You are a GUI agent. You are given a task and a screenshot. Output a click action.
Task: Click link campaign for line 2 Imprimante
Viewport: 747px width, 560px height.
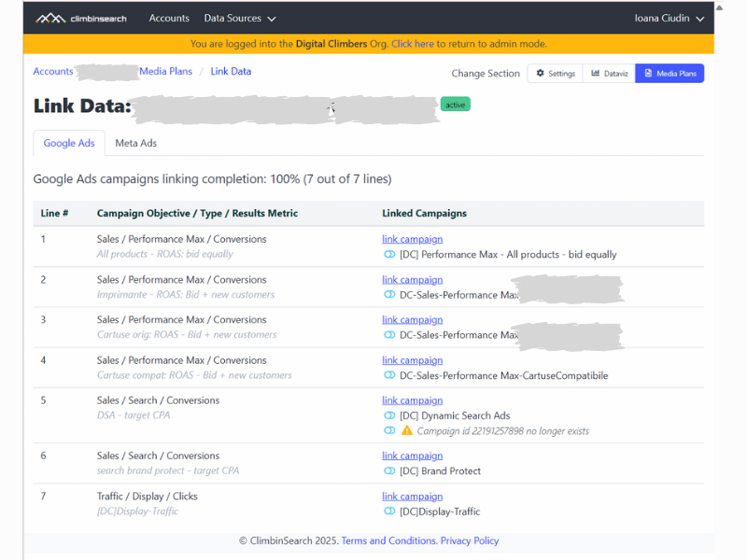(x=412, y=279)
